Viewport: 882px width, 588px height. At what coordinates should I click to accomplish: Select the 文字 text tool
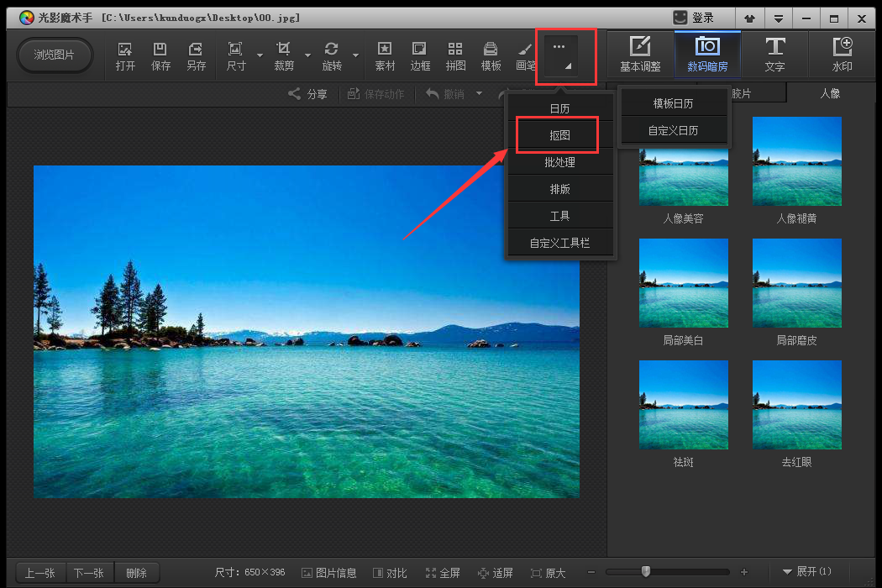tap(775, 55)
